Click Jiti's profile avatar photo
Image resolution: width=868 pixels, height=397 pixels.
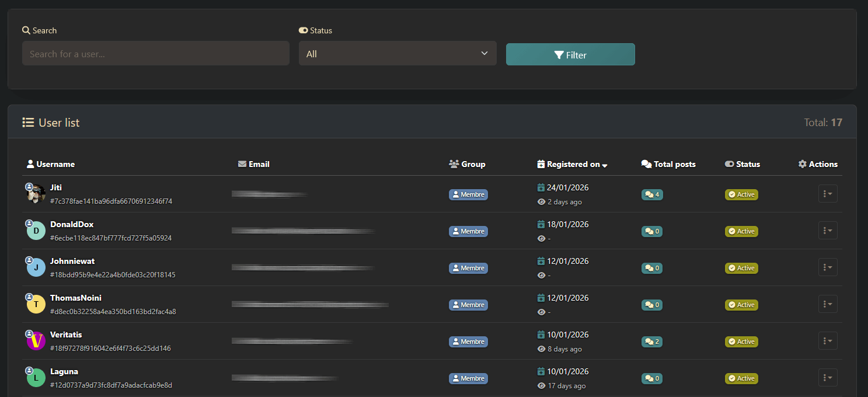(x=36, y=194)
